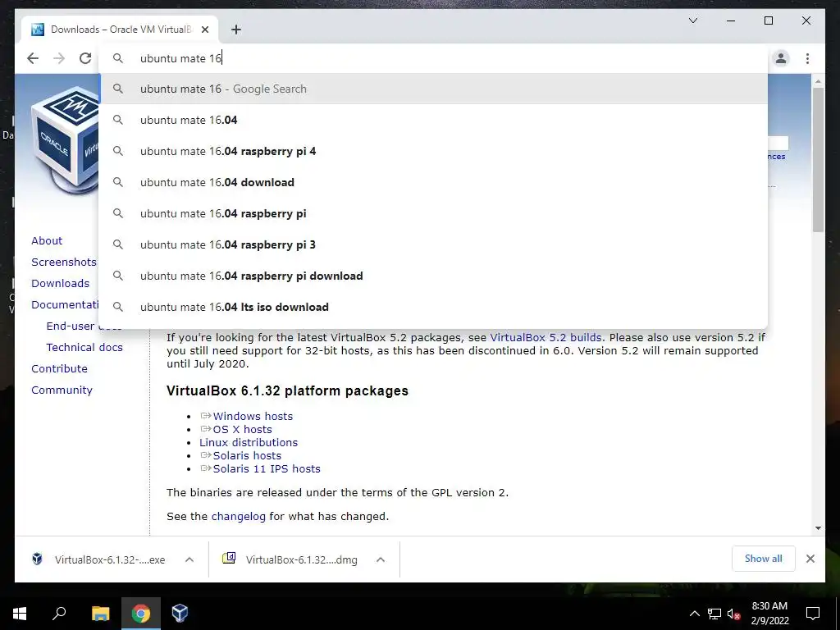Reload the page with refresh icon

[85, 58]
